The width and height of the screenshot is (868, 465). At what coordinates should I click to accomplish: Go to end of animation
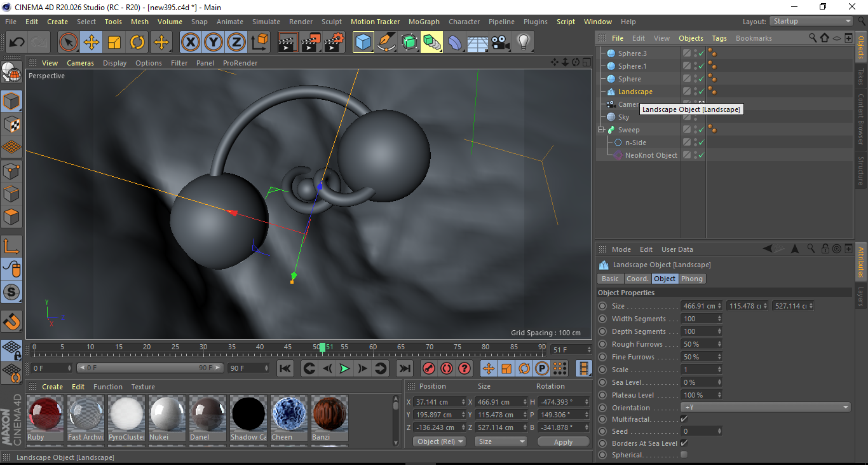tap(404, 368)
